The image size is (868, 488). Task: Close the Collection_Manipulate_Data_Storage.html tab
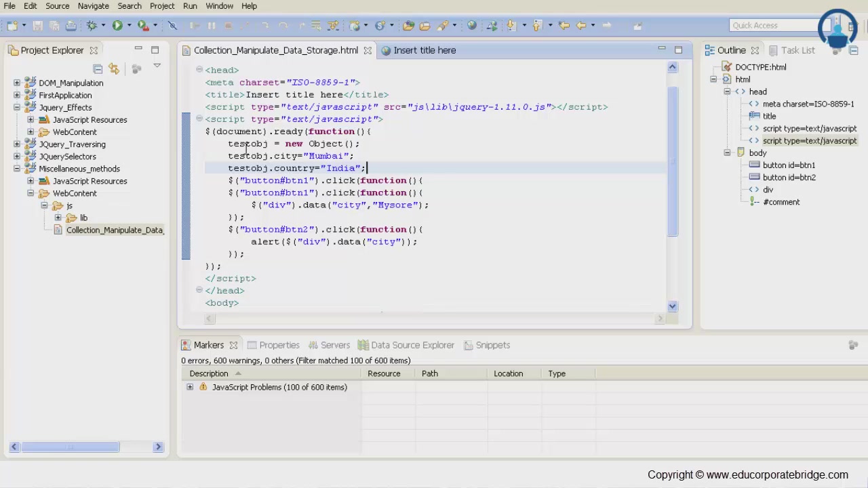coord(368,50)
